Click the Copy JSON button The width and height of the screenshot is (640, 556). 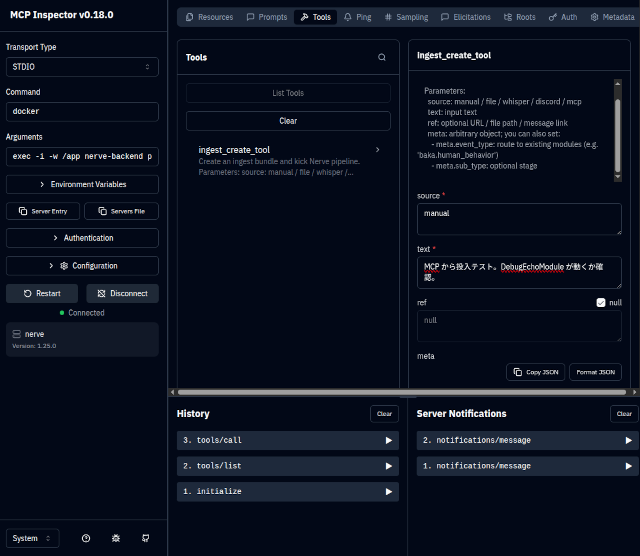536,372
